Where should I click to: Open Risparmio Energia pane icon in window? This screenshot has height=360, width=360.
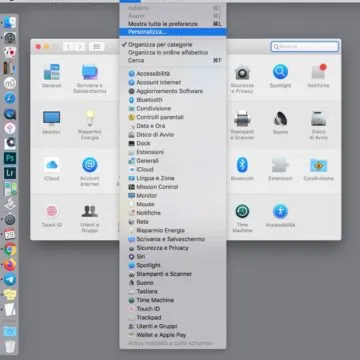[90, 118]
